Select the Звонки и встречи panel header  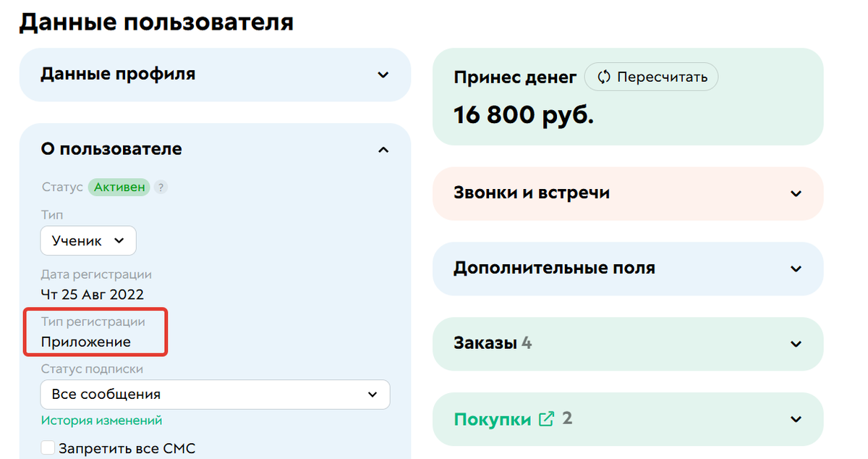pyautogui.click(x=532, y=193)
